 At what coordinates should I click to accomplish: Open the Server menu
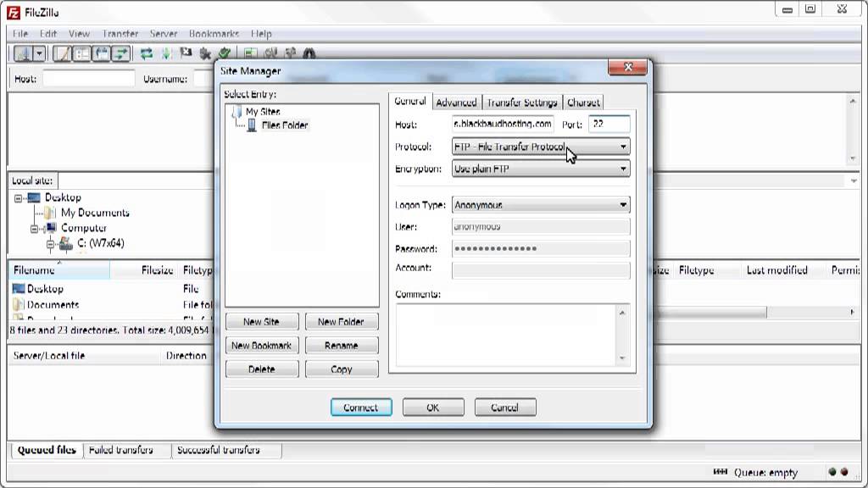tap(164, 34)
